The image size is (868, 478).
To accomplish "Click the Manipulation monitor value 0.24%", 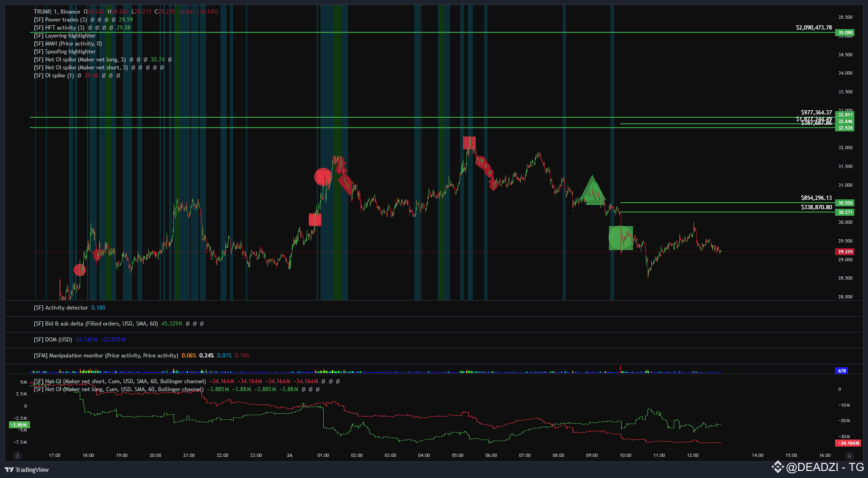I will 206,356.
